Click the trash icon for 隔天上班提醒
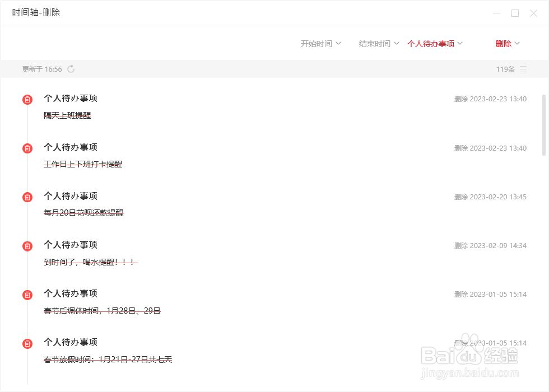 (x=27, y=100)
